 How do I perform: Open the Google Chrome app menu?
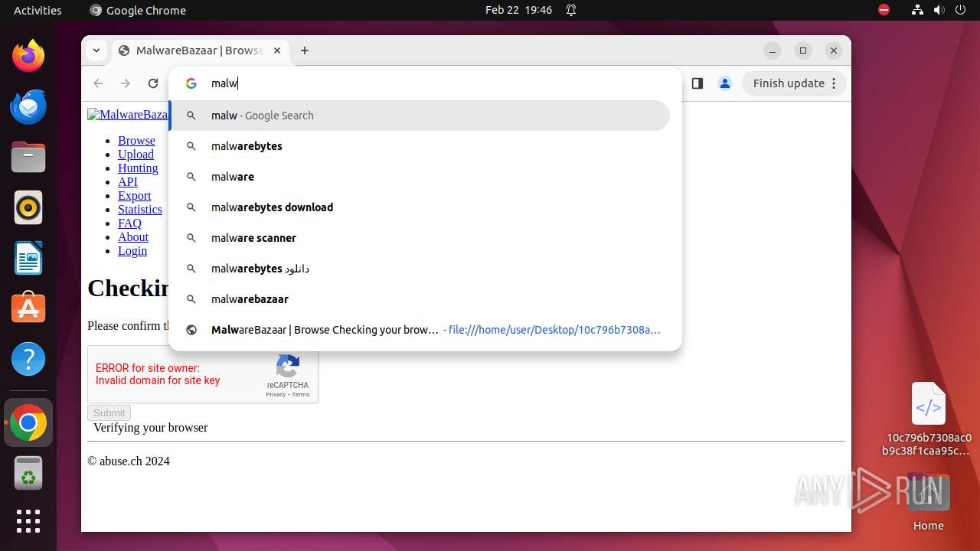tap(138, 10)
